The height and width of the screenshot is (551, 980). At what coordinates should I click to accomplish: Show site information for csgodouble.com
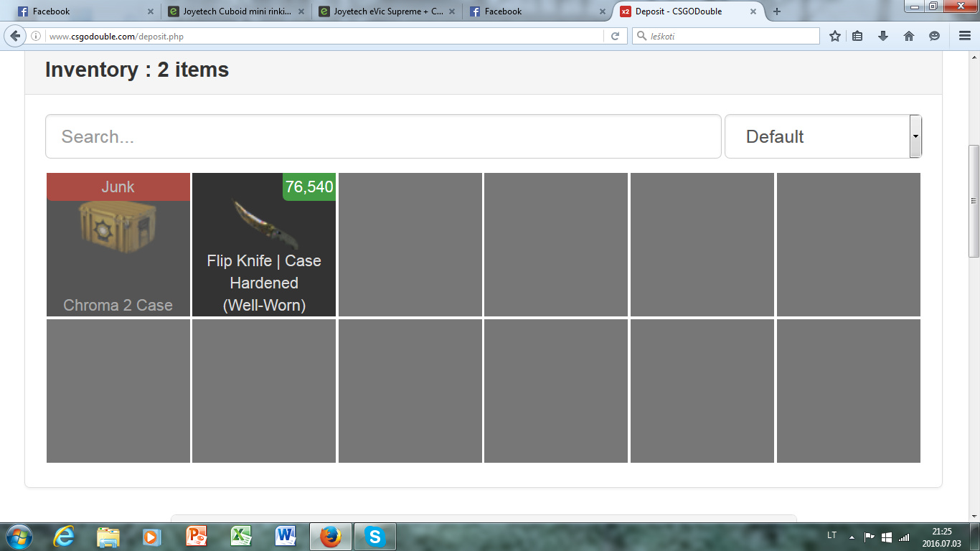(36, 36)
